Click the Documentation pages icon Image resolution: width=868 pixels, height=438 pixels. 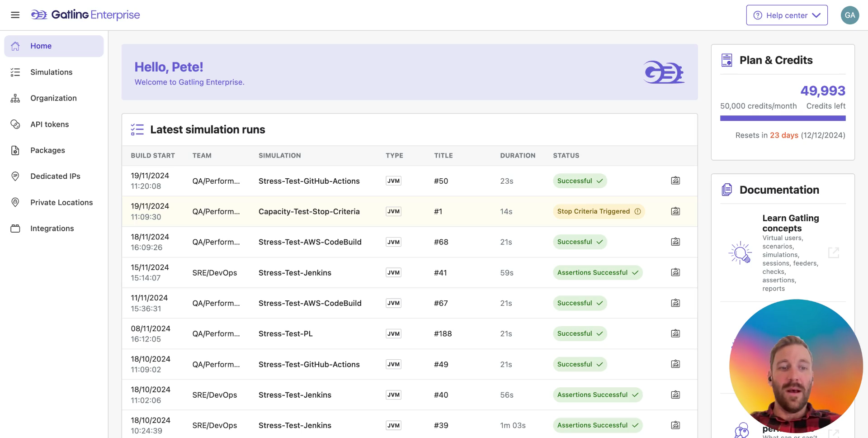point(726,190)
